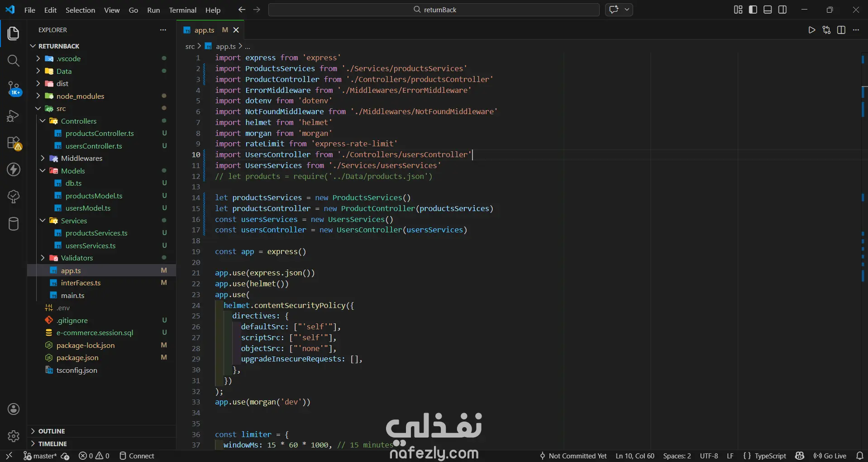
Task: Open the View menu
Action: [112, 10]
